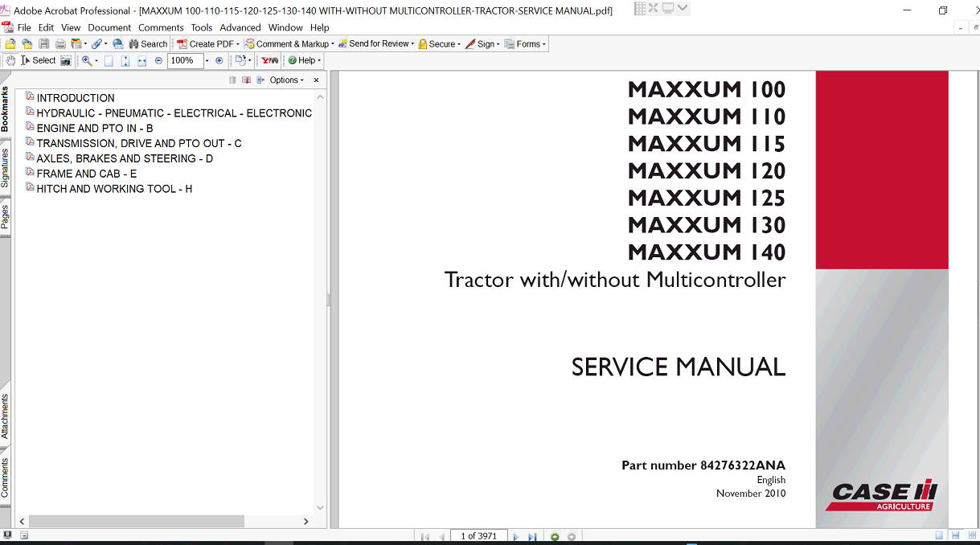Click the bookmarks horizontal scrollbar
This screenshot has width=980, height=545.
(x=137, y=521)
